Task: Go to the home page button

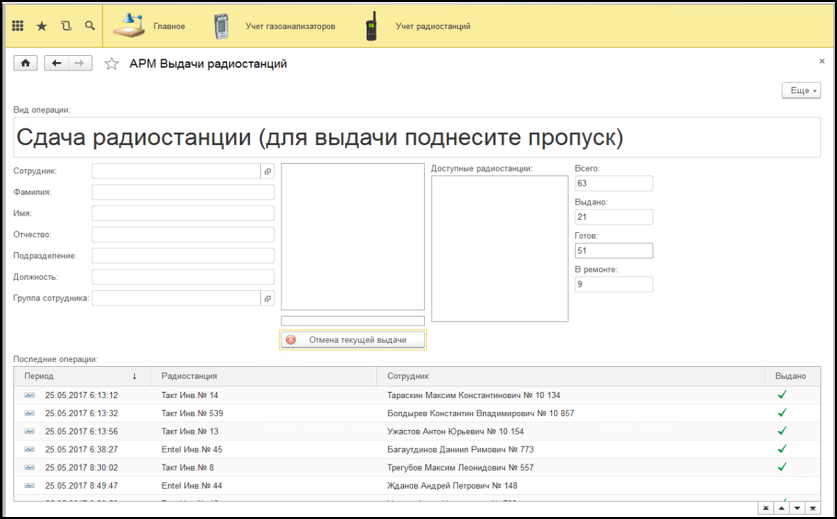Action: click(x=25, y=63)
